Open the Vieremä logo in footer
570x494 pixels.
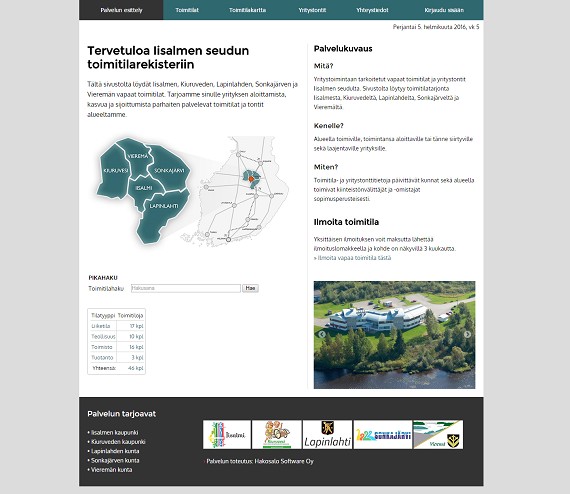(x=438, y=434)
